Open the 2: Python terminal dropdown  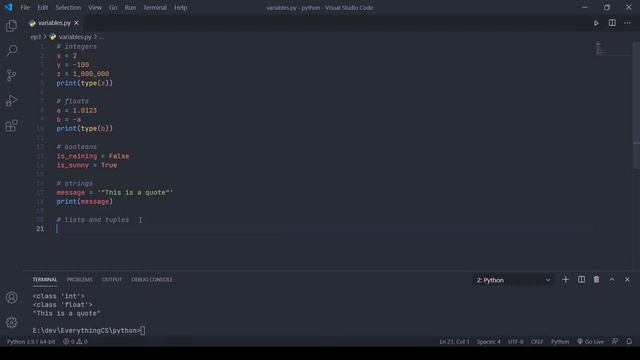pyautogui.click(x=513, y=280)
